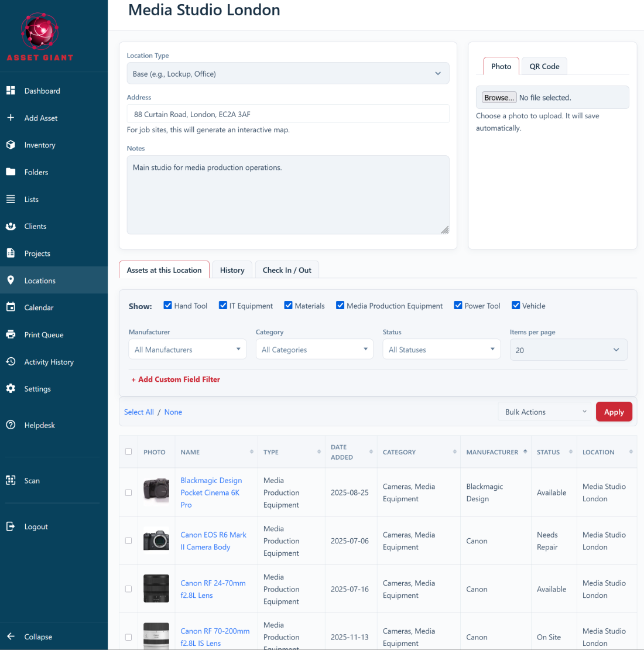The height and width of the screenshot is (650, 644).
Task: Click the Activity History clock icon
Action: coord(11,361)
